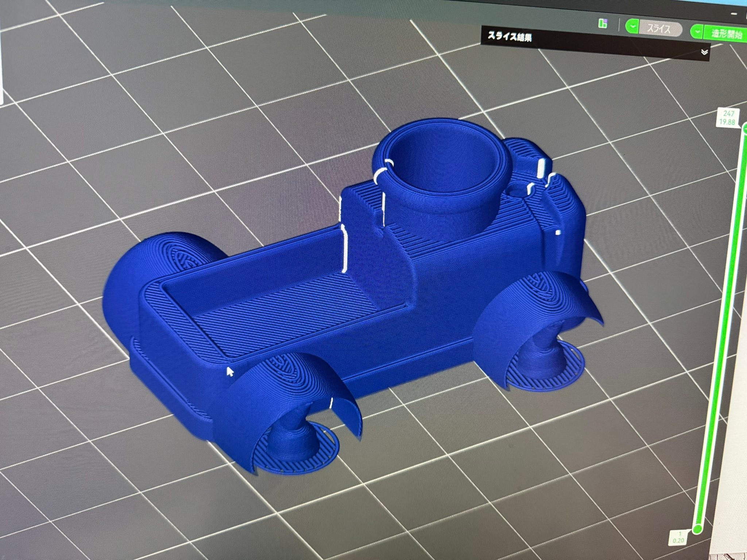This screenshot has width=747, height=560.
Task: Click the 1 / 0.20 layer label
Action: click(x=680, y=537)
